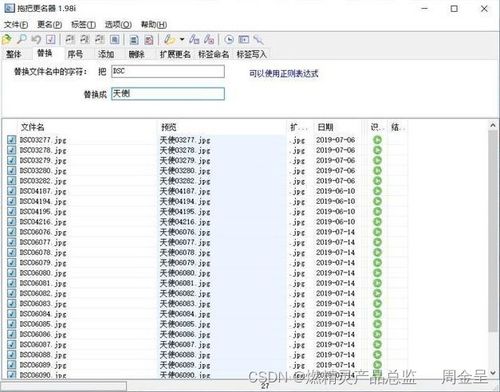Click the vertical scrollbar down arrow
The image size is (500, 392).
point(493,373)
